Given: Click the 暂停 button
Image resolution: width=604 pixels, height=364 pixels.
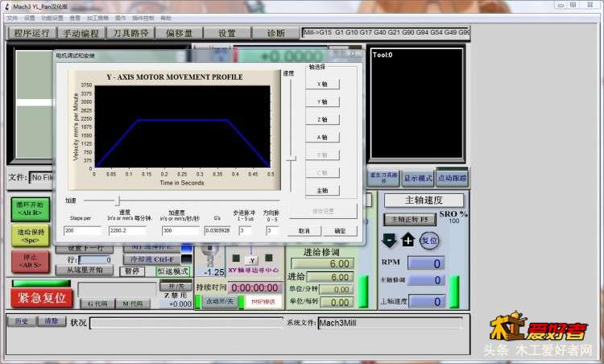Looking at the screenshot, I should coord(132,271).
